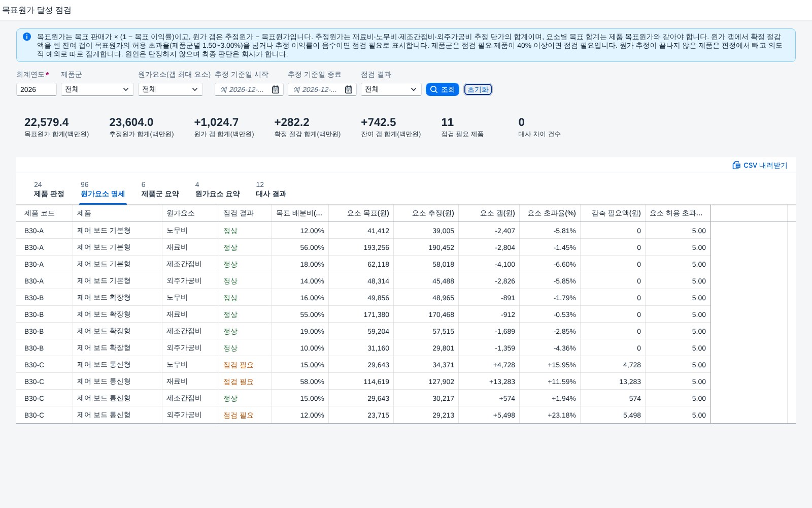Click the 요소 목표(원) column header
This screenshot has height=508, width=812.
point(361,213)
